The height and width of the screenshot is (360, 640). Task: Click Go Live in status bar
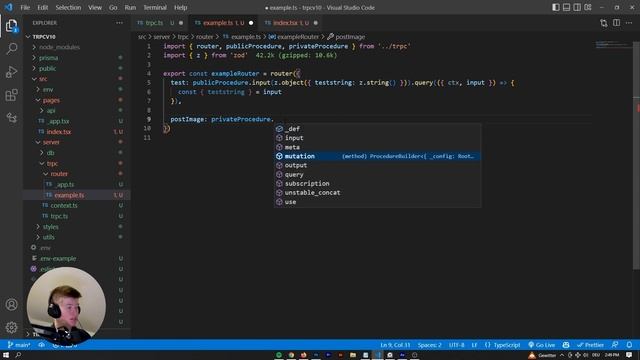point(542,345)
